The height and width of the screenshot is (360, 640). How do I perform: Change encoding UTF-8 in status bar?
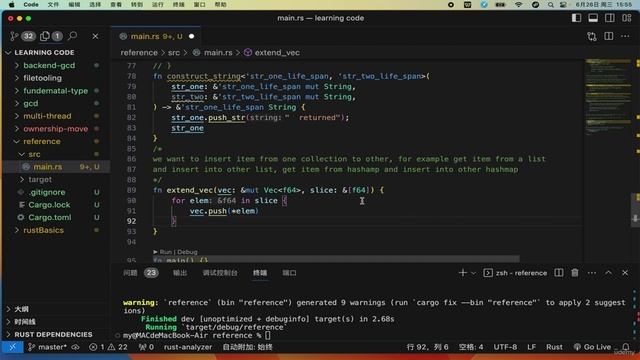tap(505, 347)
